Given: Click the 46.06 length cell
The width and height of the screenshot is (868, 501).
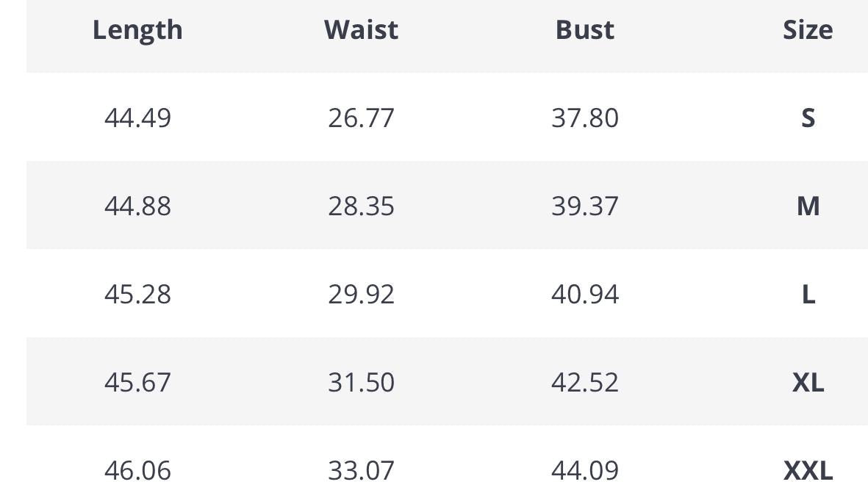Looking at the screenshot, I should 137,470.
